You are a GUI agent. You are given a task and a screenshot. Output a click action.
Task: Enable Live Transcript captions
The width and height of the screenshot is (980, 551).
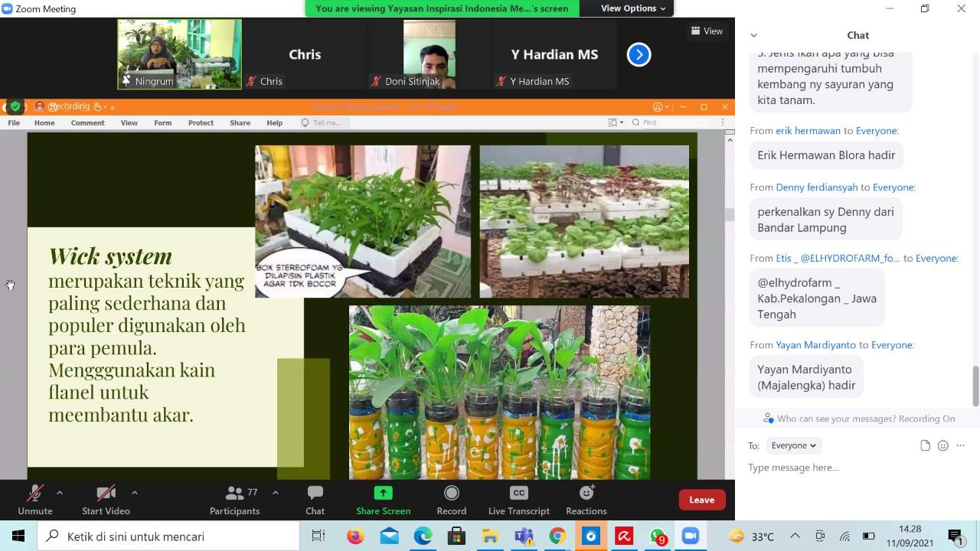[518, 500]
